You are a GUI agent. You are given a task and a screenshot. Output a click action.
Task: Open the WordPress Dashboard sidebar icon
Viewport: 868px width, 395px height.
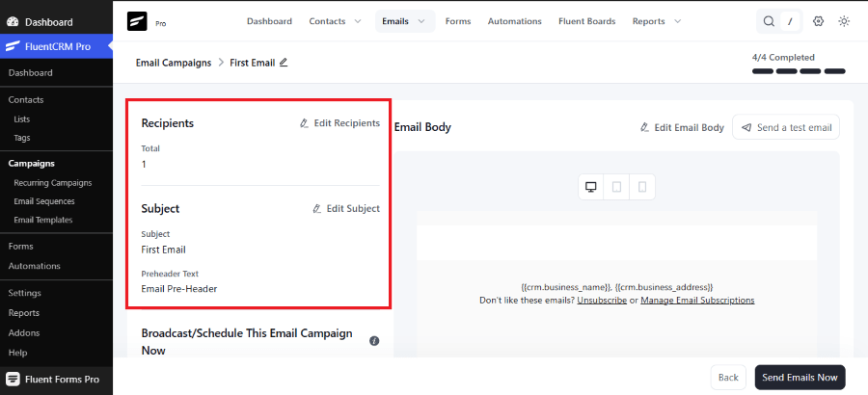[13, 22]
